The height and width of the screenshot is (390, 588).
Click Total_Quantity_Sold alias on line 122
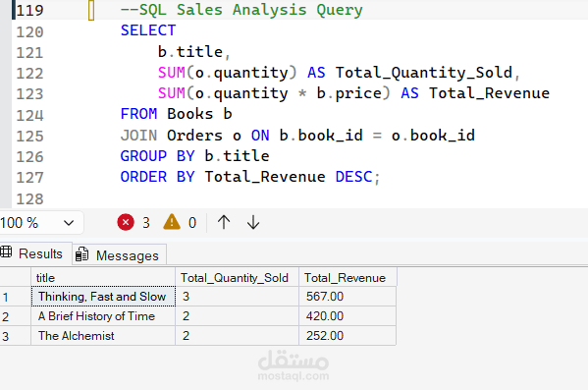[424, 73]
